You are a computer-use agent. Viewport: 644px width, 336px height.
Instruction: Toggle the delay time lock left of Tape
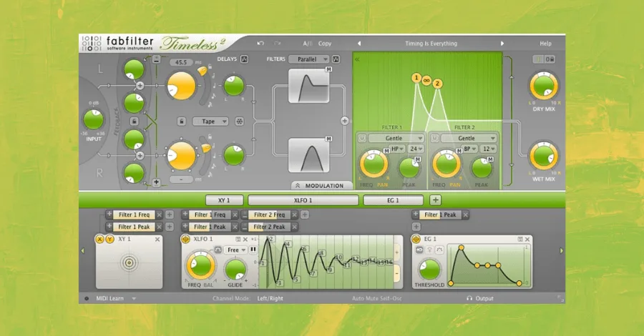pyautogui.click(x=182, y=122)
